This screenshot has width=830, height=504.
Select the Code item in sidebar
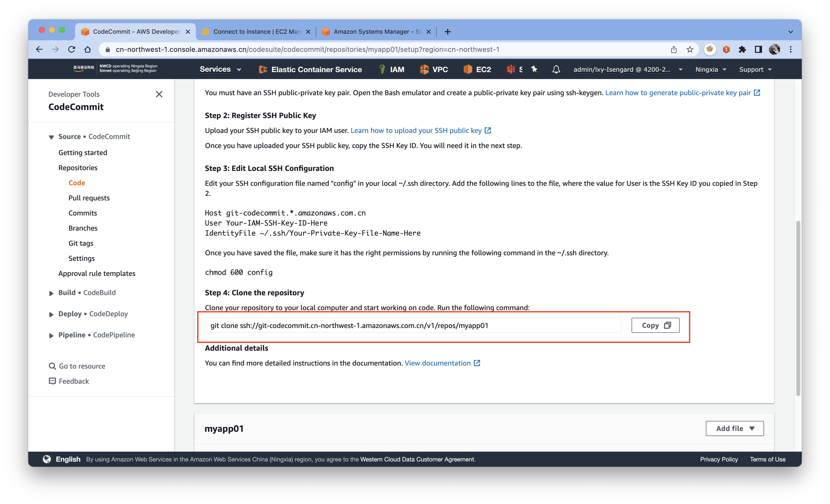click(x=77, y=183)
